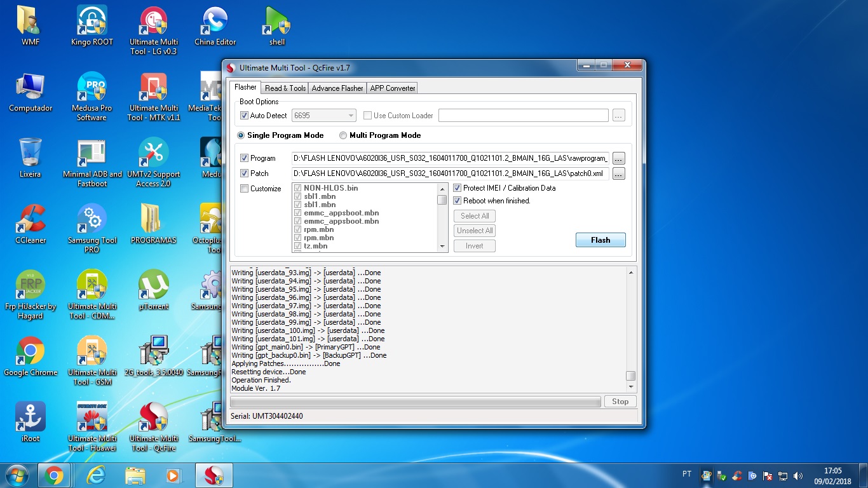Open UMTv2 Support Access 2.0 shortcut

(153, 163)
